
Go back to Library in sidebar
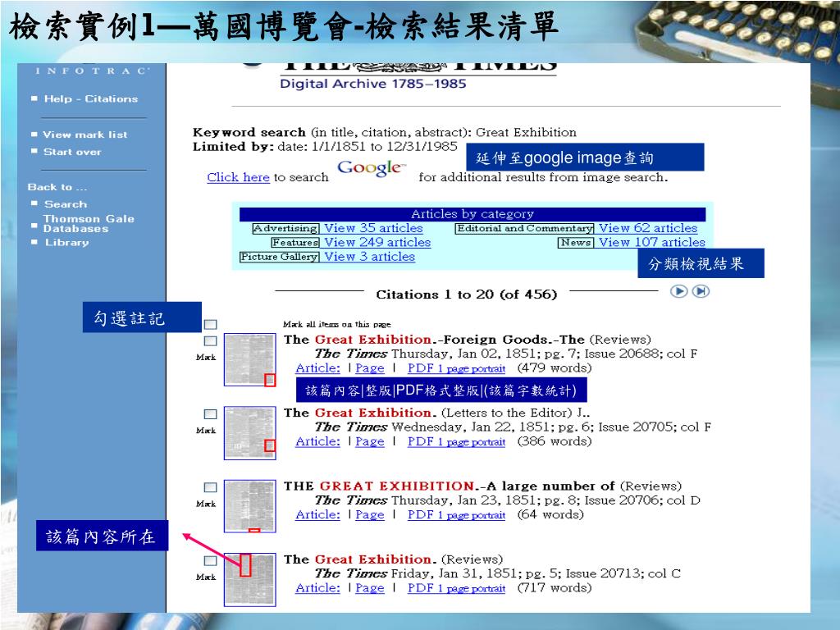67,242
